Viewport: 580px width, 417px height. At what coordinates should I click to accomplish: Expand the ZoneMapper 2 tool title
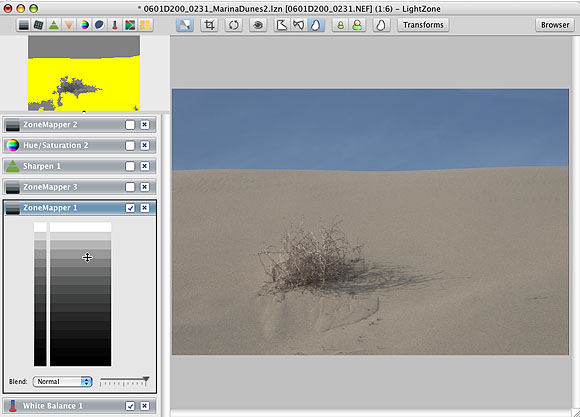[50, 125]
